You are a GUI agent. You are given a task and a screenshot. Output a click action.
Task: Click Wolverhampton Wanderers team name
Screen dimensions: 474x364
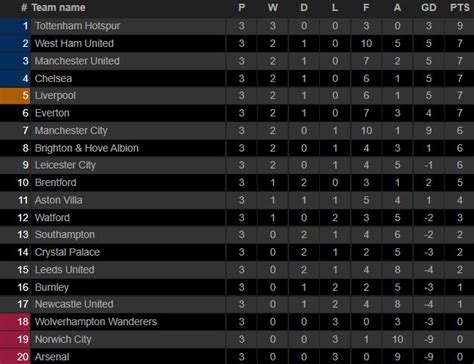(x=96, y=322)
